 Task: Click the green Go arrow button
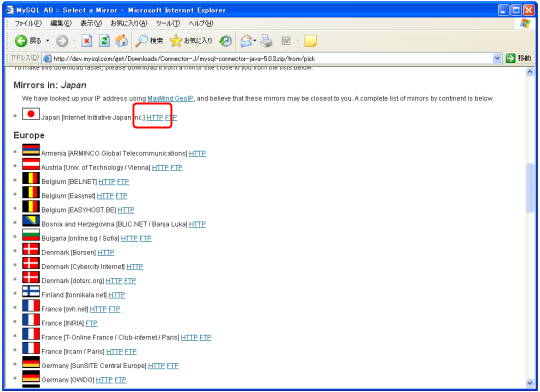coord(510,59)
